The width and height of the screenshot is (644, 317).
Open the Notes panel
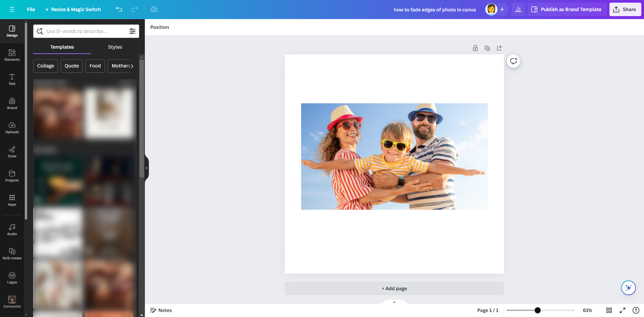[161, 310]
